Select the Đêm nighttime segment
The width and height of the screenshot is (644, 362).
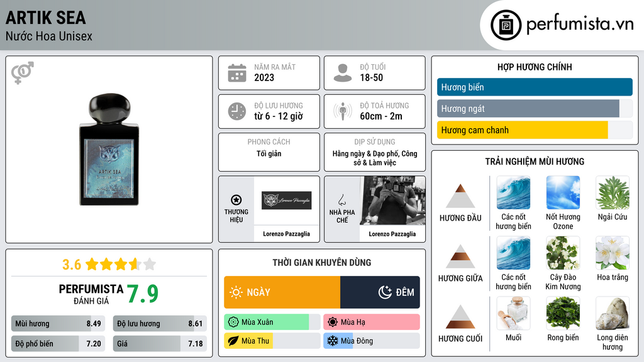[380, 292]
